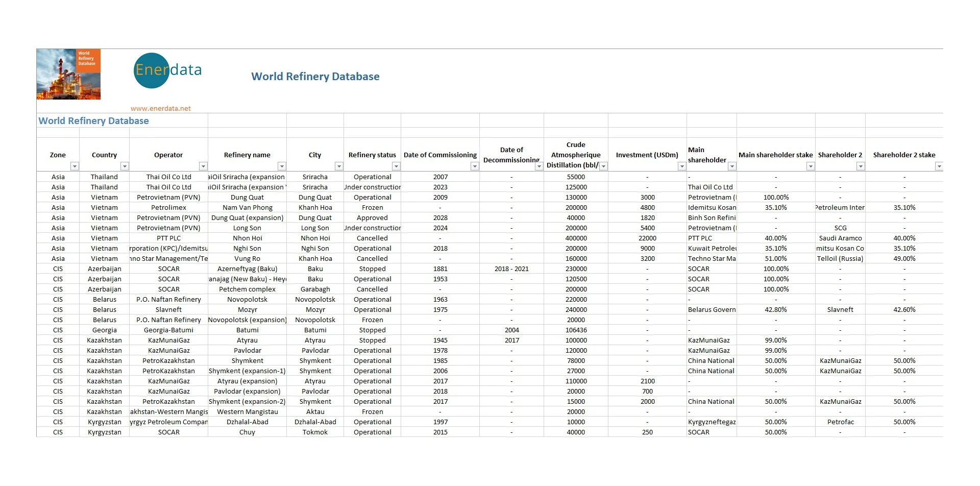This screenshot has width=980, height=486.
Task: Open the Refinery status filter dropdown
Action: point(396,166)
